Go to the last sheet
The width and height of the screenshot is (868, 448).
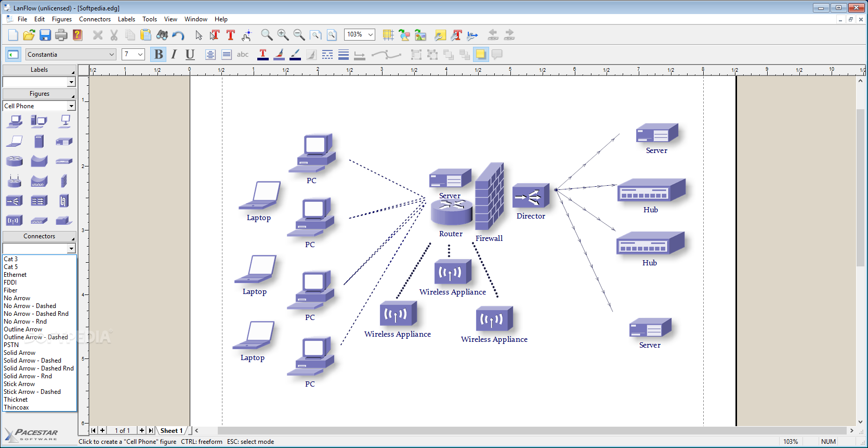coord(151,430)
